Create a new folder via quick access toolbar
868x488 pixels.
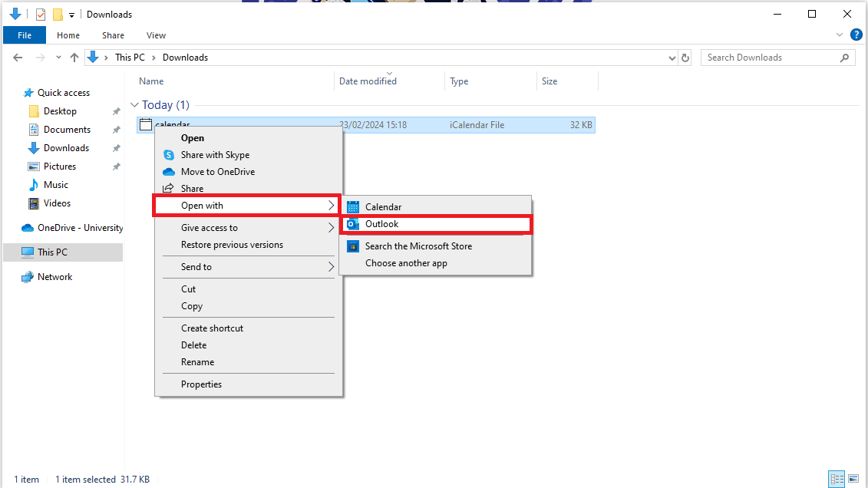[57, 14]
